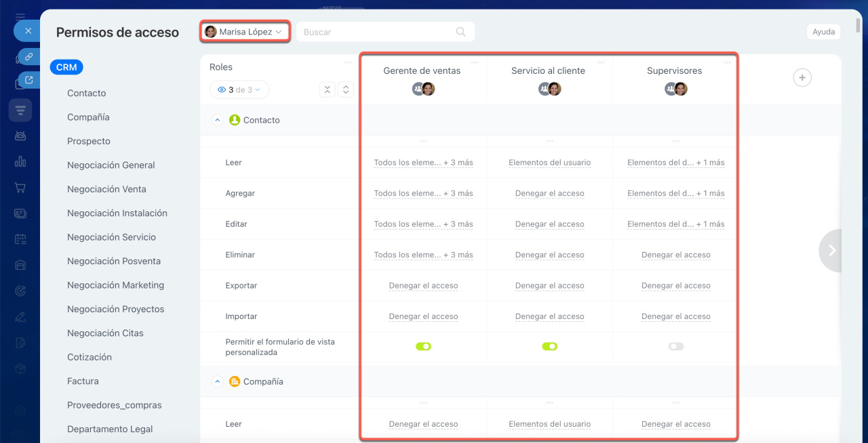Viewport: 868px width, 443px height.
Task: Change Exportar permission for Gerente de ventas
Action: pyautogui.click(x=423, y=286)
